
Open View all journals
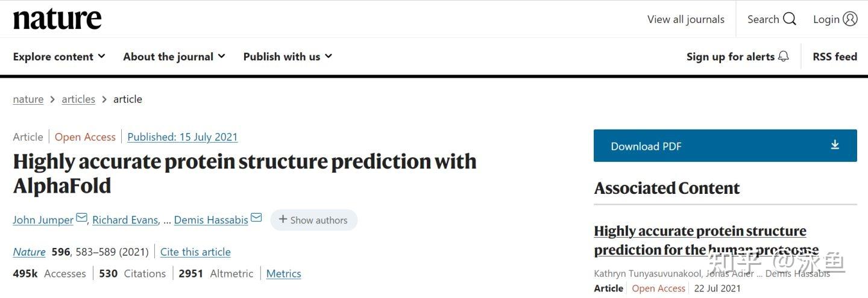(x=685, y=19)
